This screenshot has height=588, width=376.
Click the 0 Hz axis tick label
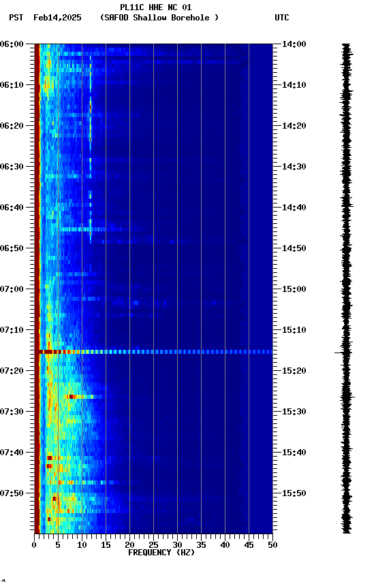34,546
